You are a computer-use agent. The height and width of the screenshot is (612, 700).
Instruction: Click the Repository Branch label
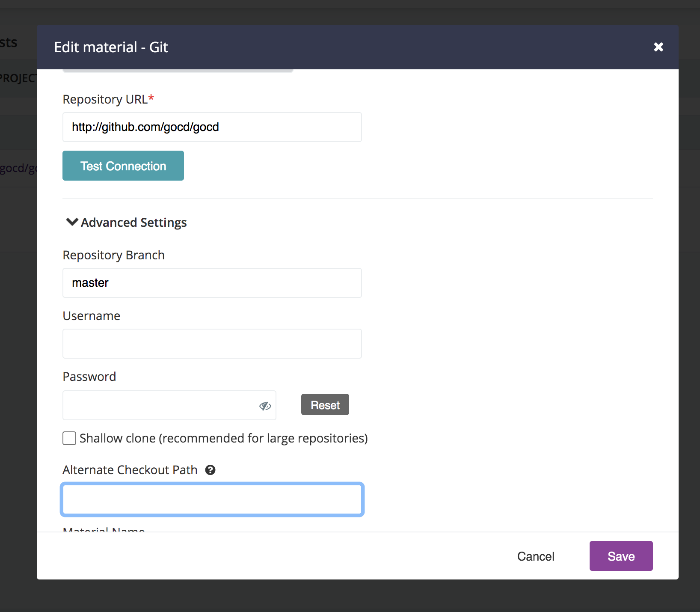pyautogui.click(x=114, y=255)
